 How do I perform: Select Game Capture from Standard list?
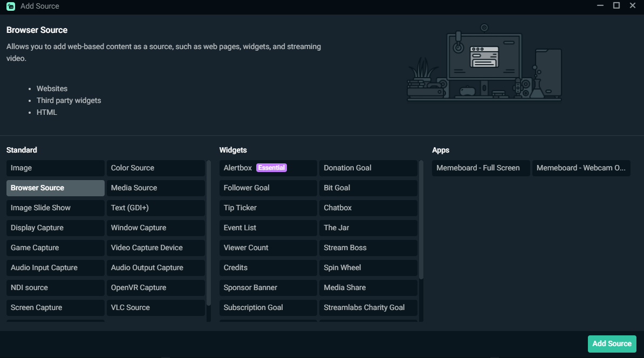tap(55, 247)
